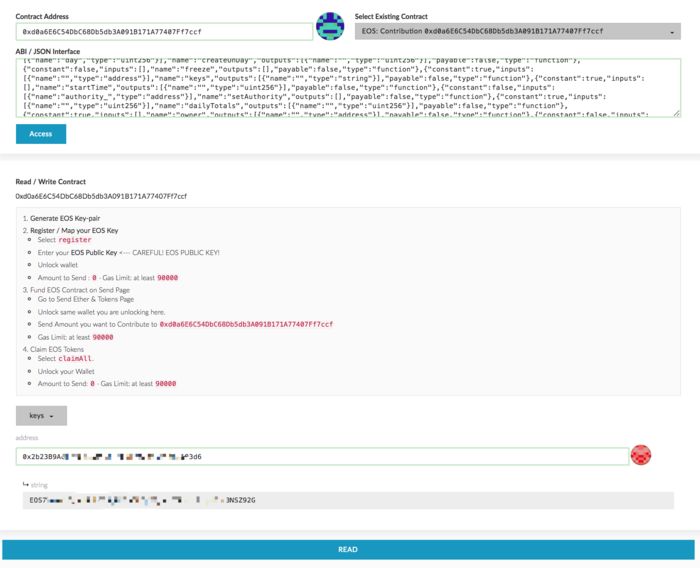Click 'Unlock wallet' under step 2
Screen dimensions: 700x568
point(58,265)
